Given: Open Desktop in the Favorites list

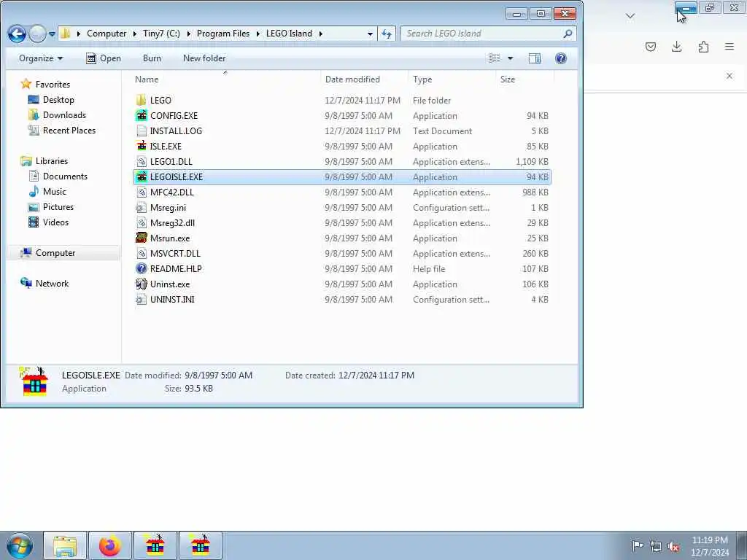Looking at the screenshot, I should 58,99.
